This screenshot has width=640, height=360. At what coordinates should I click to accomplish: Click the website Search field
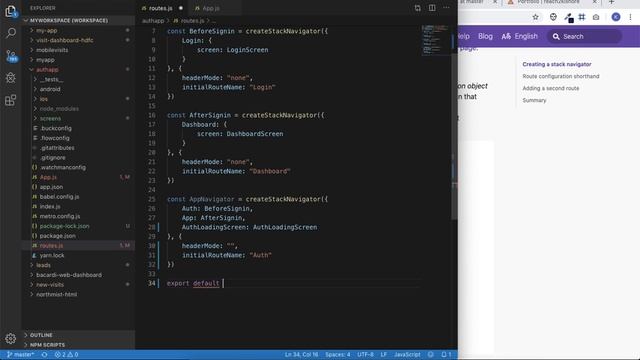coord(584,36)
